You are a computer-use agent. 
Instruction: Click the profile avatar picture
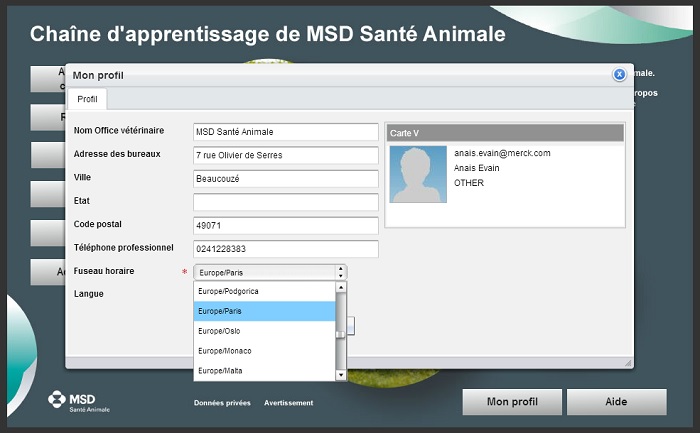tap(418, 174)
